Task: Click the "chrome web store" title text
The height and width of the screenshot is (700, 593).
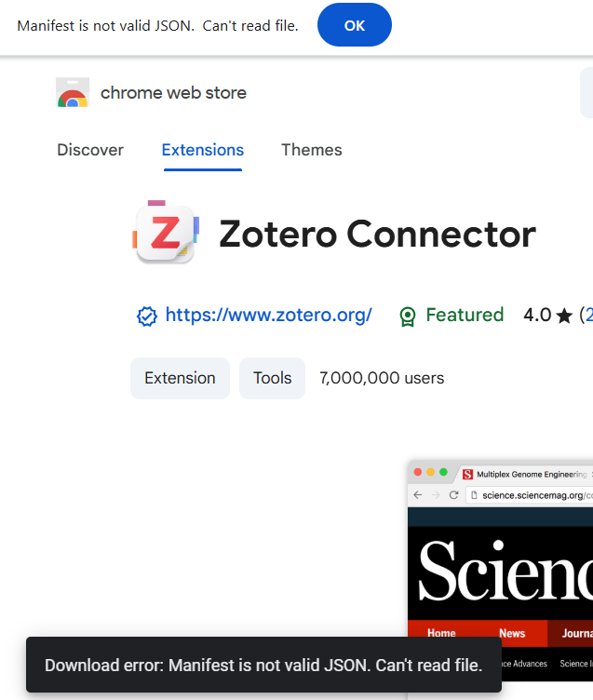Action: (x=173, y=93)
